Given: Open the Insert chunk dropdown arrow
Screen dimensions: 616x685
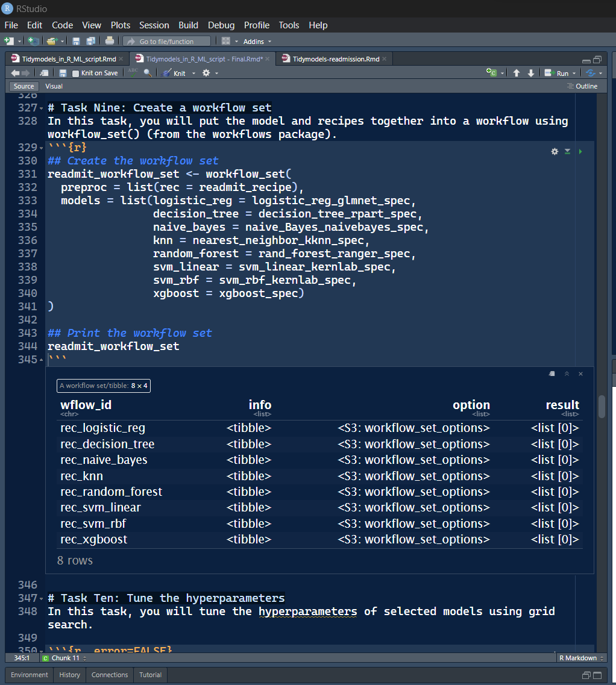Looking at the screenshot, I should pos(502,74).
